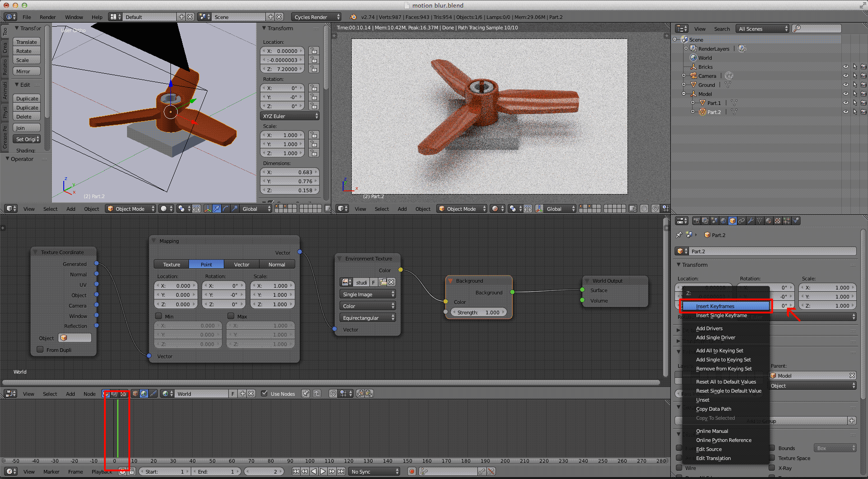Open Modifiers wrench tab in properties
Screen dimensions: 868x479
pyautogui.click(x=751, y=221)
